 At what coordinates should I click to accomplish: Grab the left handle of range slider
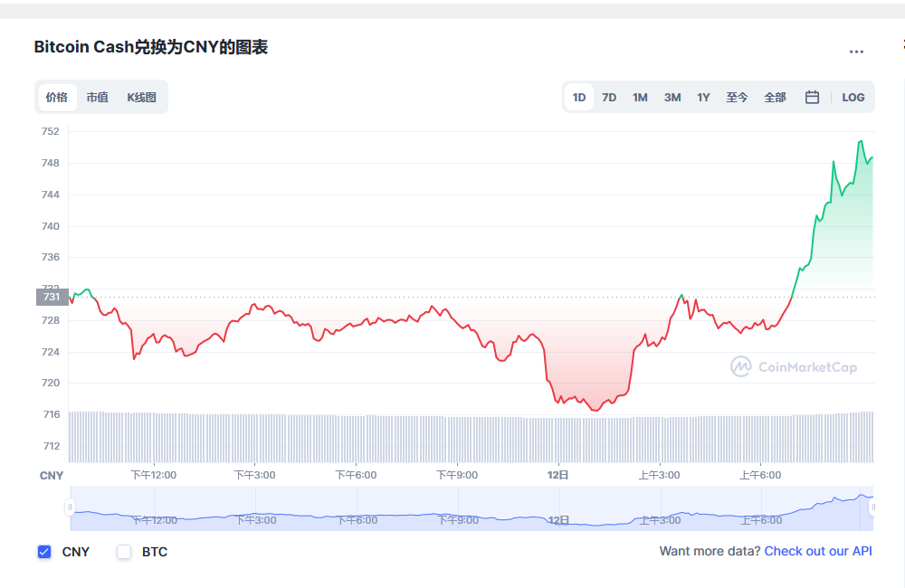[70, 507]
